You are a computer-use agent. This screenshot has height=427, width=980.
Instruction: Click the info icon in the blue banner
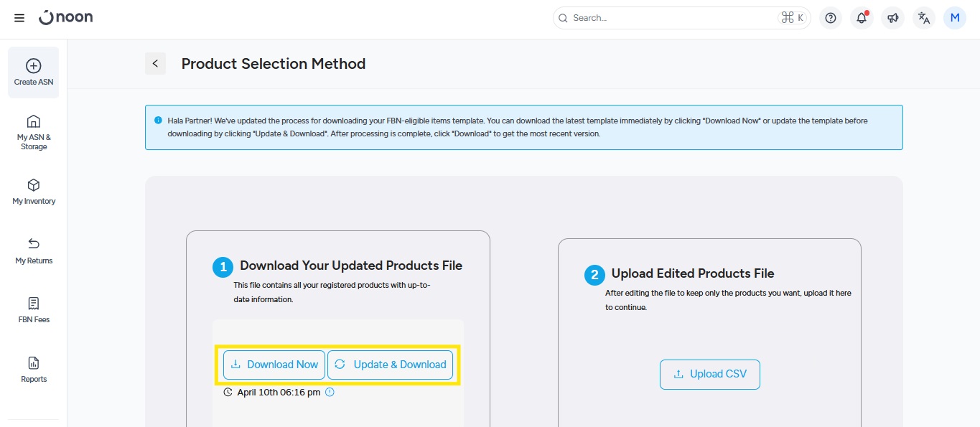[x=158, y=121]
